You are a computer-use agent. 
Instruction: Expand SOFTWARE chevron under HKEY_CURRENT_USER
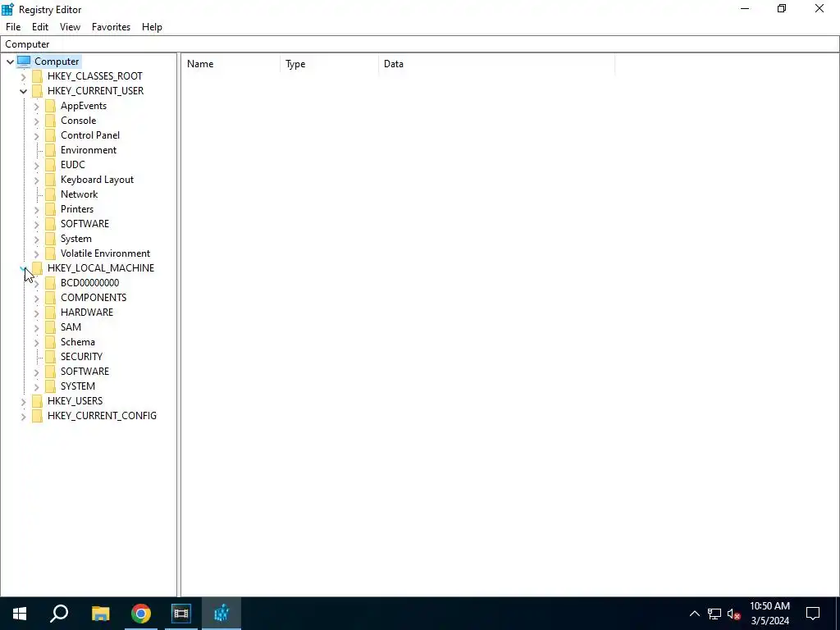coord(36,224)
